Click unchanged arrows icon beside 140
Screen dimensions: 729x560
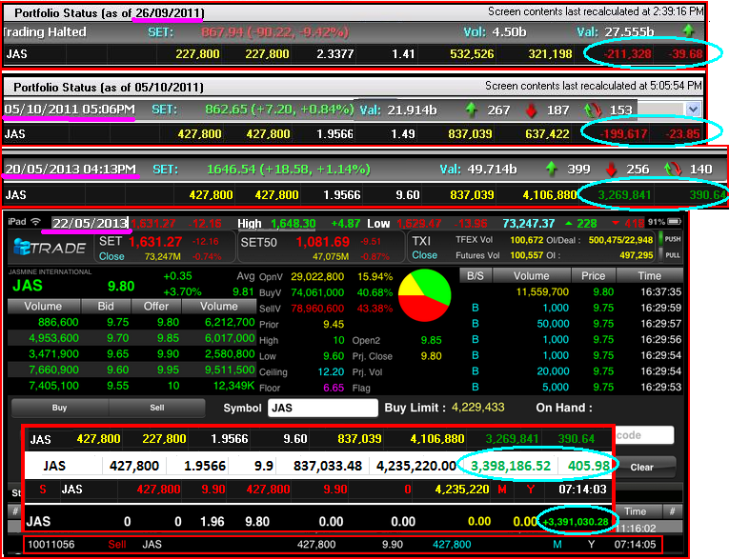point(672,169)
